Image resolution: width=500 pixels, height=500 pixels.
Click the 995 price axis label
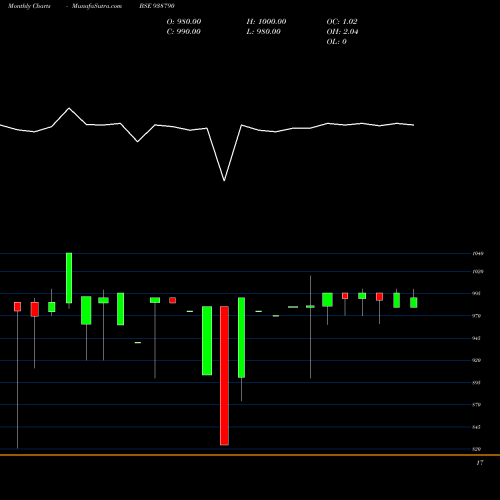pos(477,294)
